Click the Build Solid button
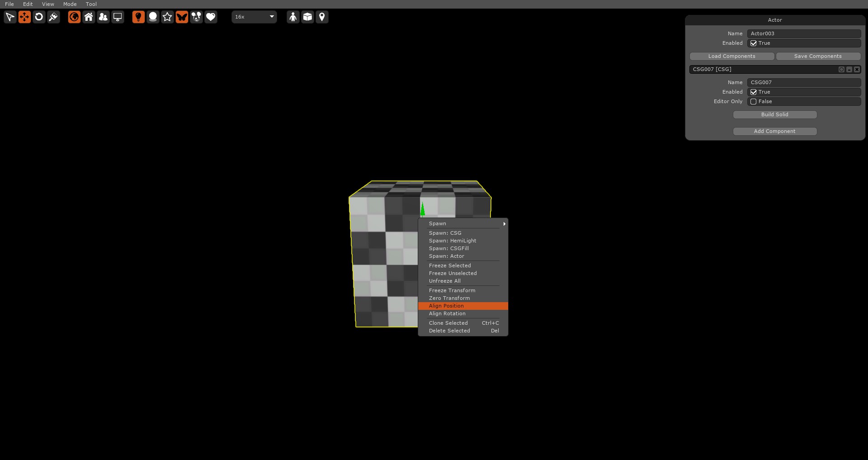This screenshot has width=868, height=460. pyautogui.click(x=775, y=115)
